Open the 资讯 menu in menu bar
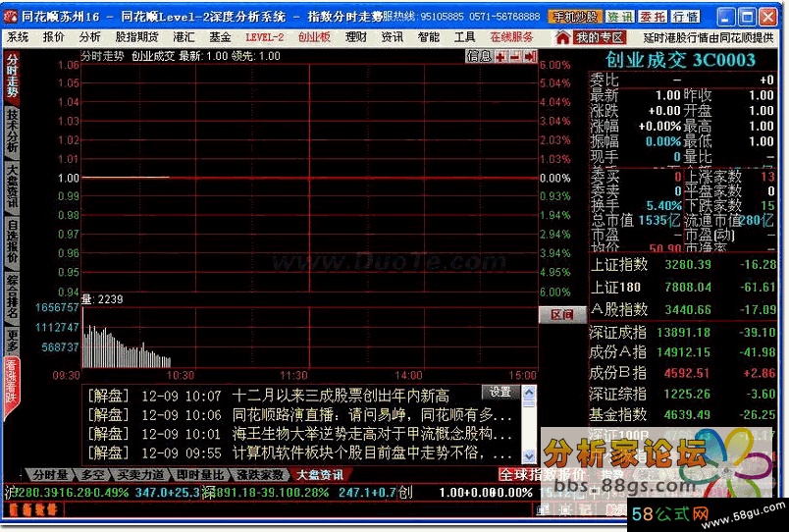 coord(392,36)
